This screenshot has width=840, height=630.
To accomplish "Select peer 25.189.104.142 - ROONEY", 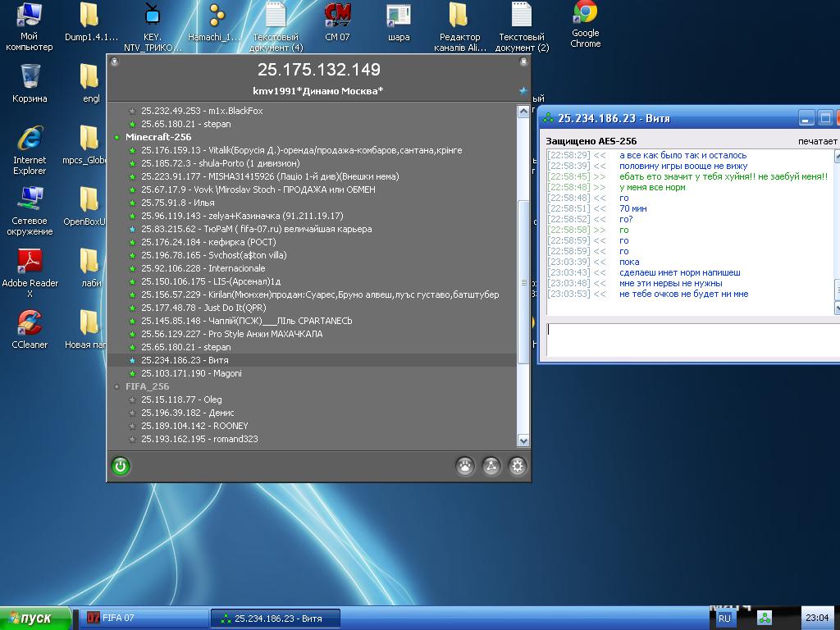I will (194, 426).
